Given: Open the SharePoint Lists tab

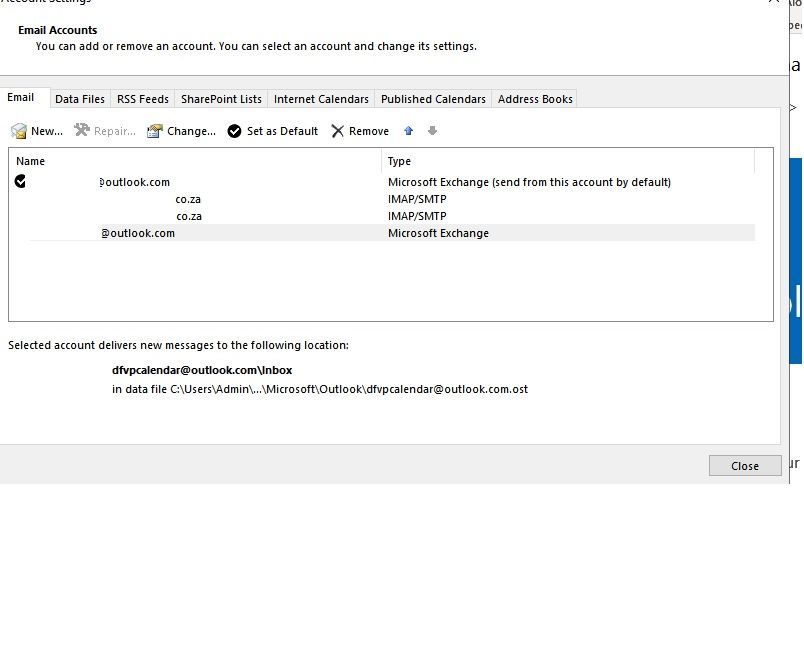Looking at the screenshot, I should [221, 99].
